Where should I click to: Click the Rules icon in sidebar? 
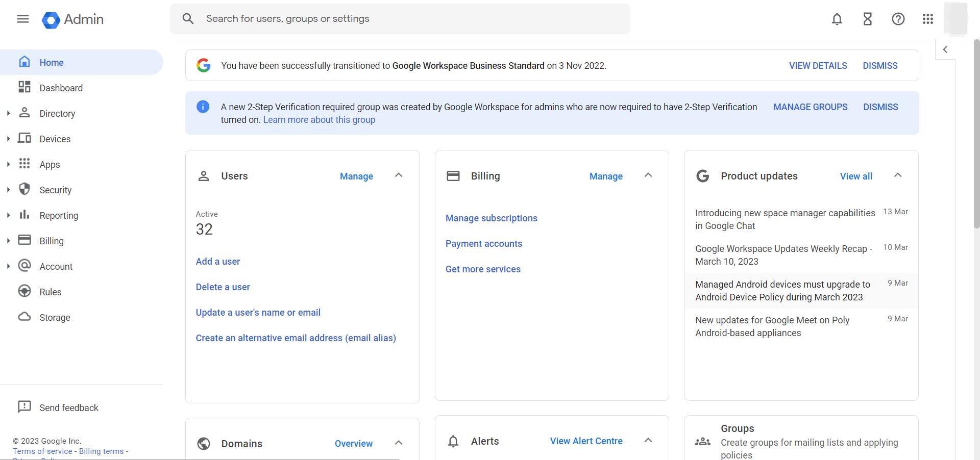(x=24, y=291)
